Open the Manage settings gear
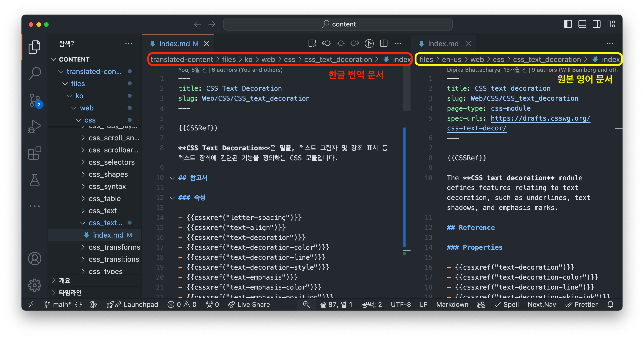Viewport: 644px width, 339px height. 34,285
